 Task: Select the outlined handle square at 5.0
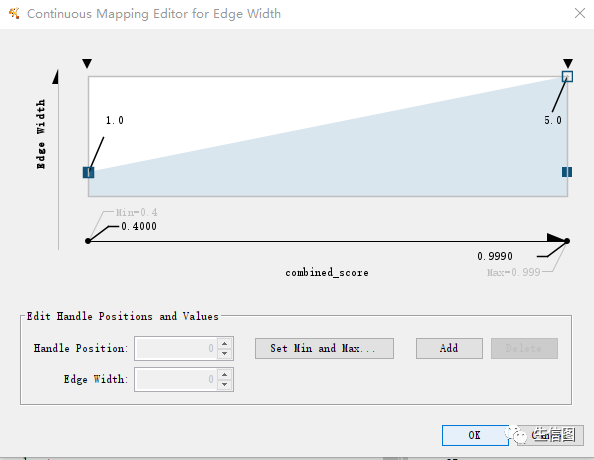point(567,77)
